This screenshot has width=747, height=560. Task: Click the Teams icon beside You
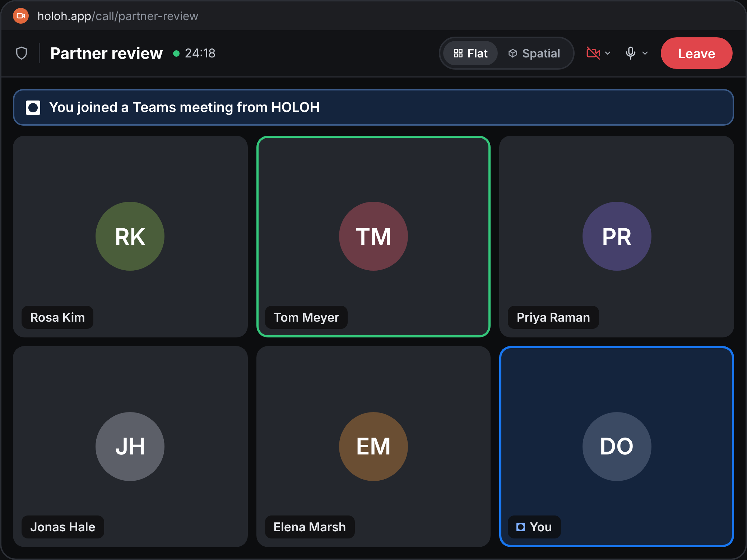tap(520, 527)
